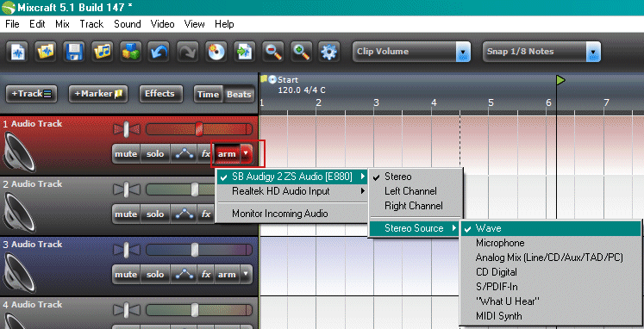Open fx effects for 3 Audio Track
Screen dimensions: 644x329
pos(206,275)
